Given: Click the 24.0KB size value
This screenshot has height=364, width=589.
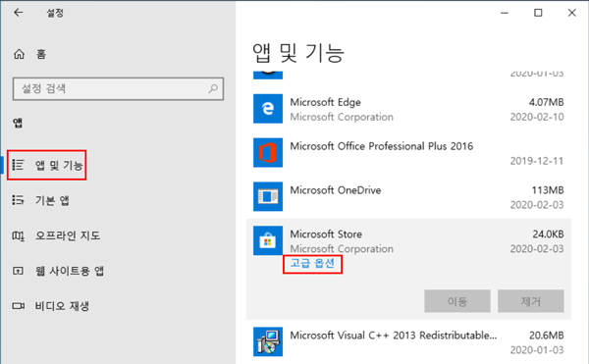Looking at the screenshot, I should pos(548,234).
